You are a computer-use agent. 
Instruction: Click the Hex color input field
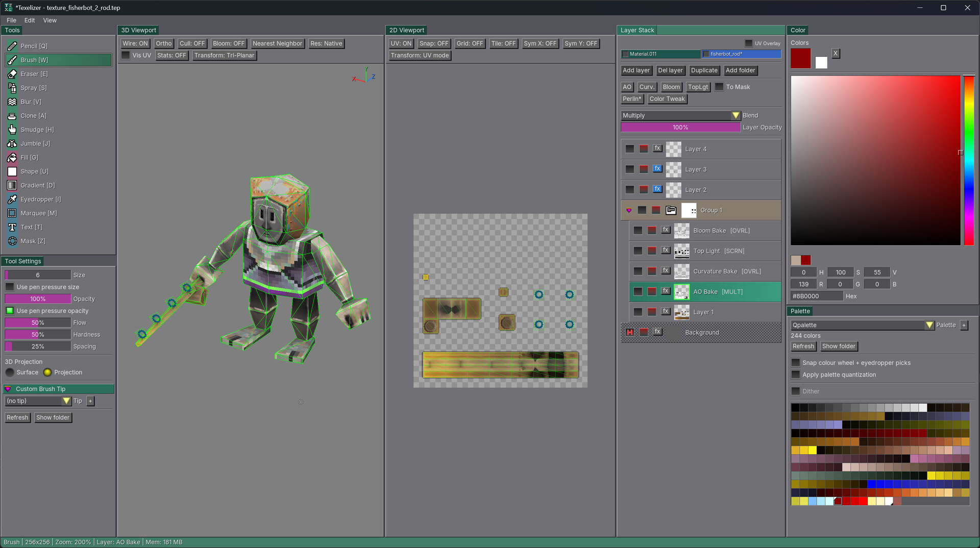817,296
